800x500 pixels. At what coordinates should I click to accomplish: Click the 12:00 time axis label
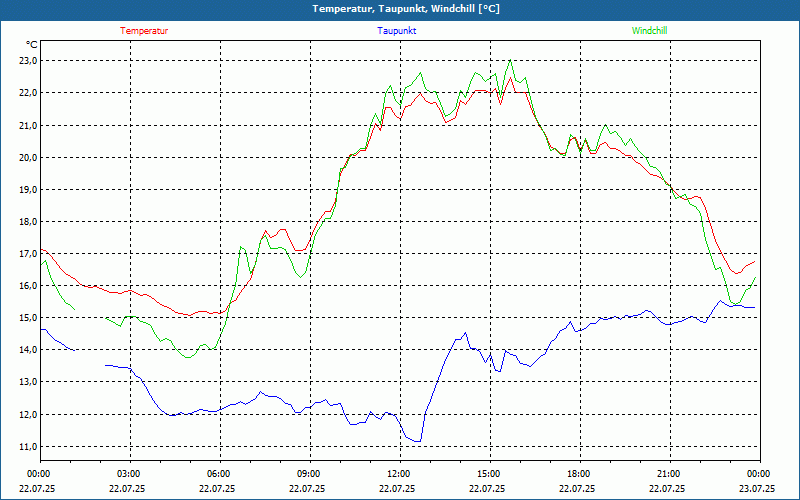point(399,474)
